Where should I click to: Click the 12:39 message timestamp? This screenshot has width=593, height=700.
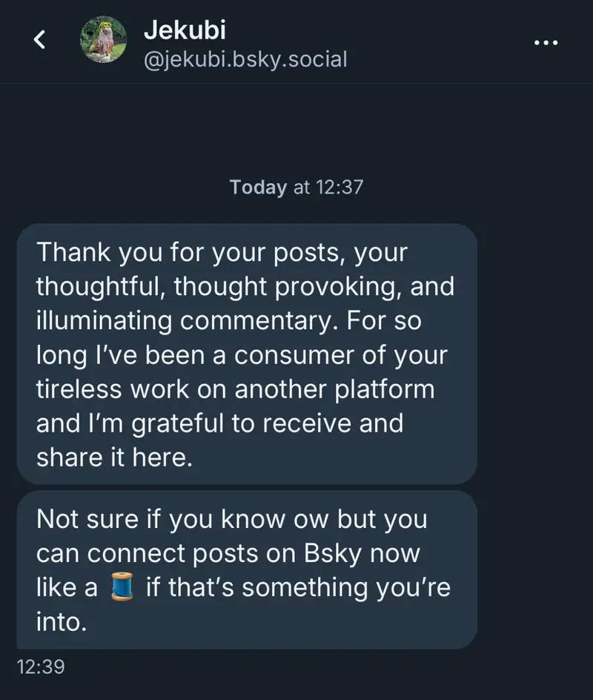point(40,667)
